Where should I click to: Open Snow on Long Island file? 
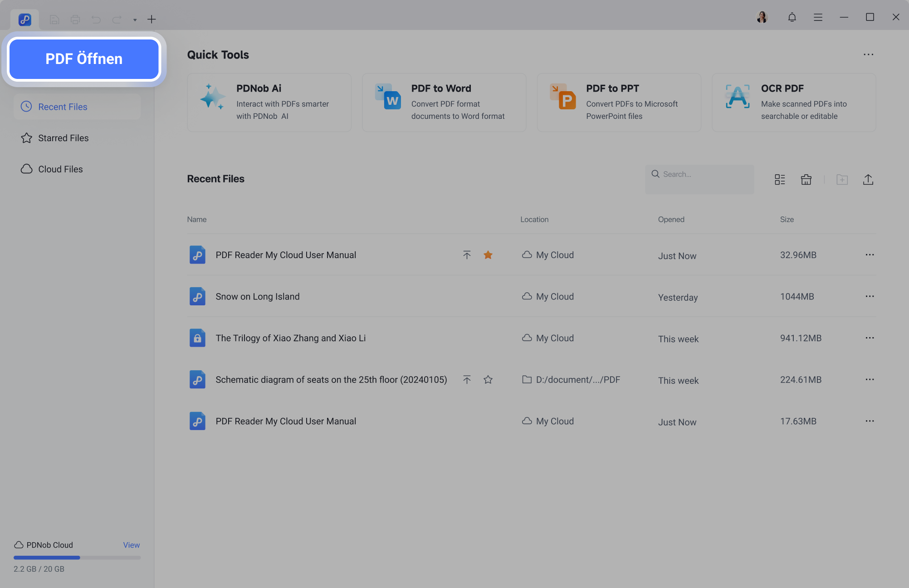tap(258, 297)
